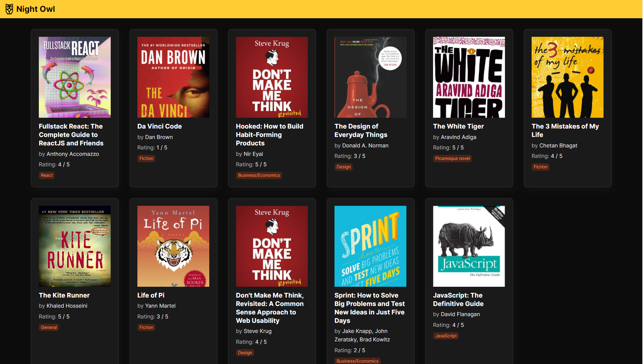Click 'Rating: 5 / 5' on Hooked card
This screenshot has height=364, width=643.
(251, 165)
